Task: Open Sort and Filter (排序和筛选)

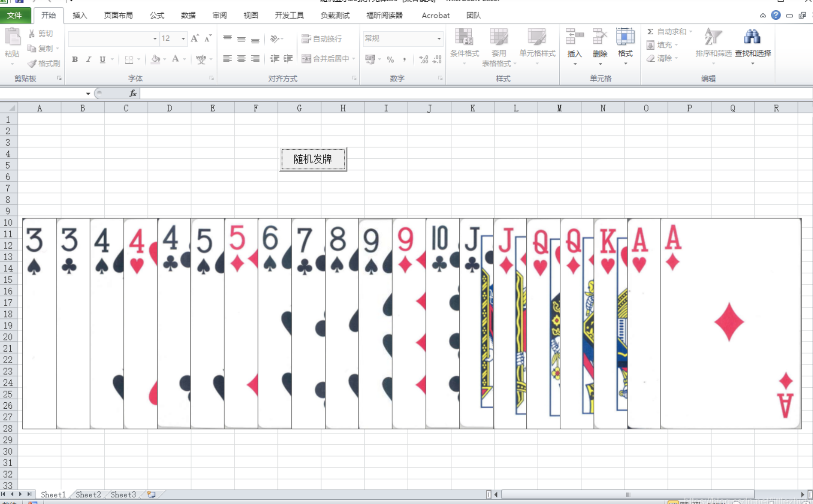Action: 713,46
